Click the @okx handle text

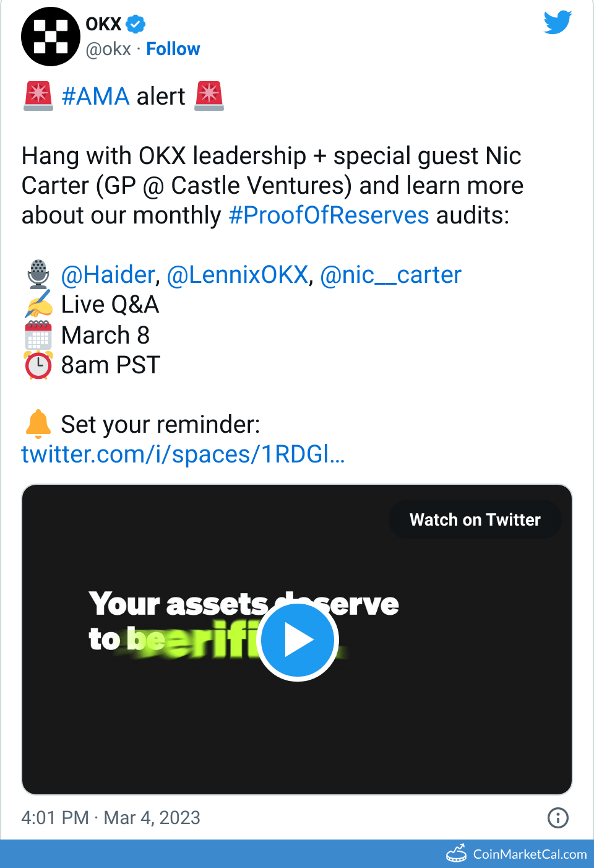108,49
